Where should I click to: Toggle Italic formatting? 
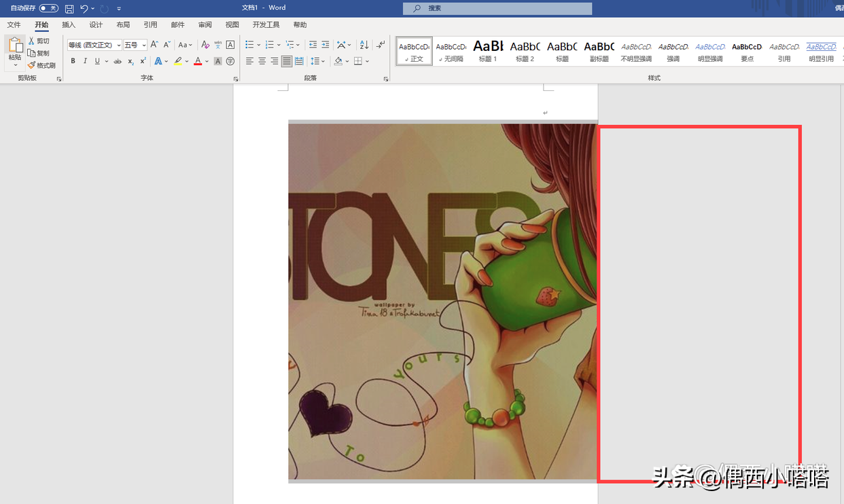(x=85, y=61)
